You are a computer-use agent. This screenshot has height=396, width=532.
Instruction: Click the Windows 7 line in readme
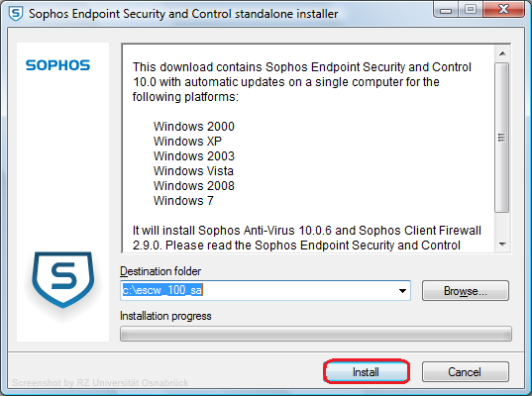coord(183,201)
